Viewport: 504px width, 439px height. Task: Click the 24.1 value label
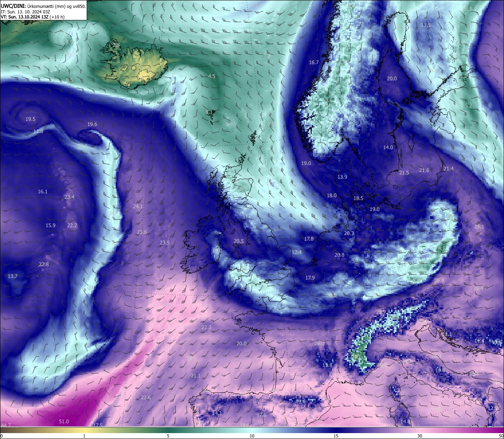[138, 207]
